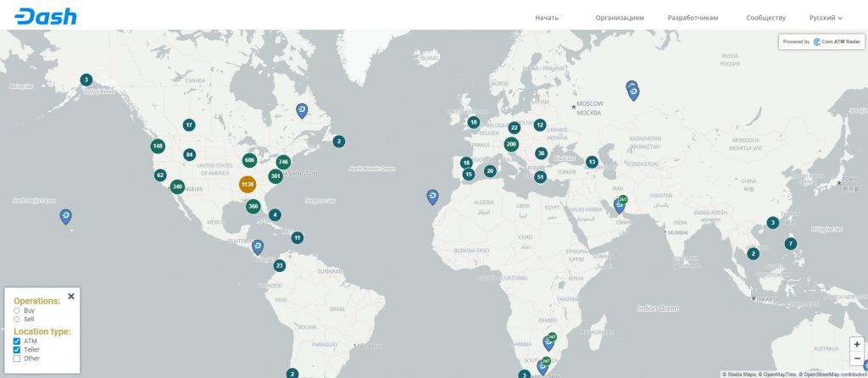Screen dimensions: 868x378
Task: Open the Русский language dropdown
Action: click(826, 18)
